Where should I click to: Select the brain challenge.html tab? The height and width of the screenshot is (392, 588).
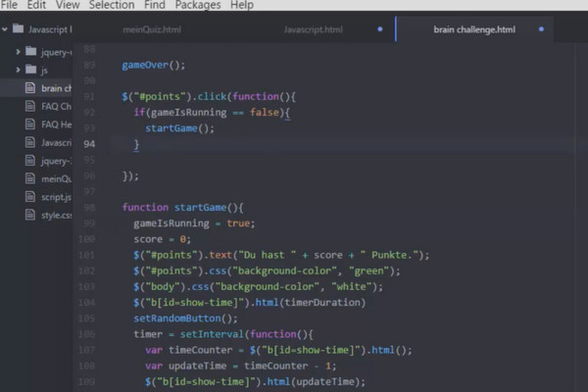click(474, 29)
